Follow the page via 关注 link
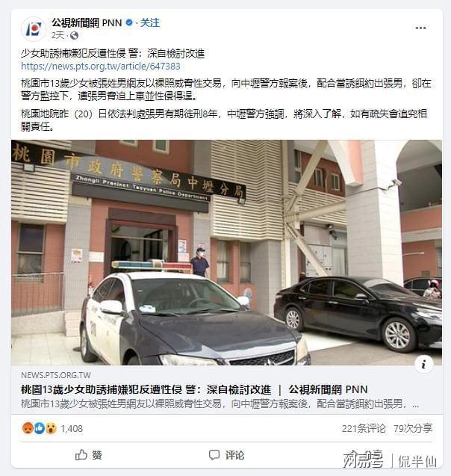 click(x=150, y=22)
